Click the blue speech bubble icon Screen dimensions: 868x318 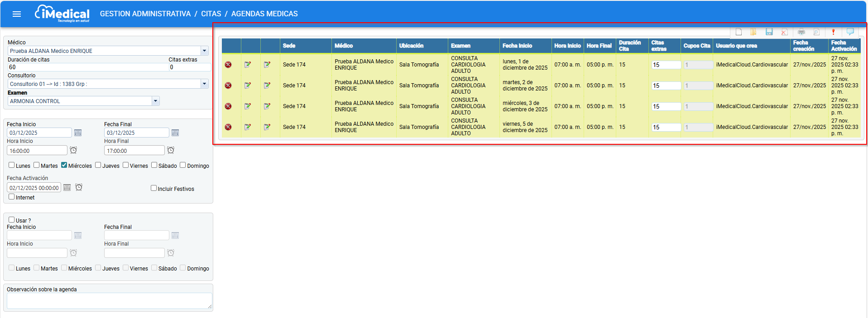click(850, 32)
